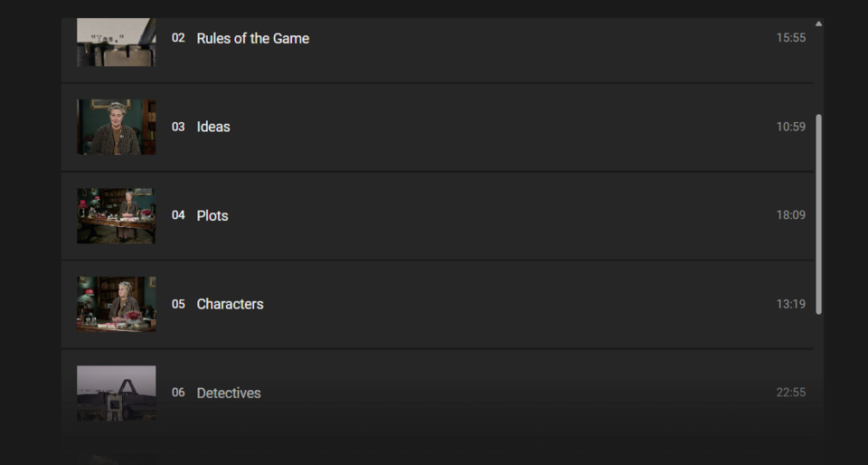This screenshot has width=868, height=465.
Task: Click the Detectives lesson thumbnail
Action: [116, 393]
